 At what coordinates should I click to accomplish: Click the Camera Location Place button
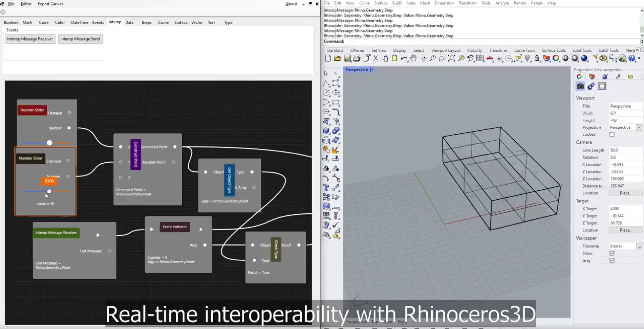point(626,193)
